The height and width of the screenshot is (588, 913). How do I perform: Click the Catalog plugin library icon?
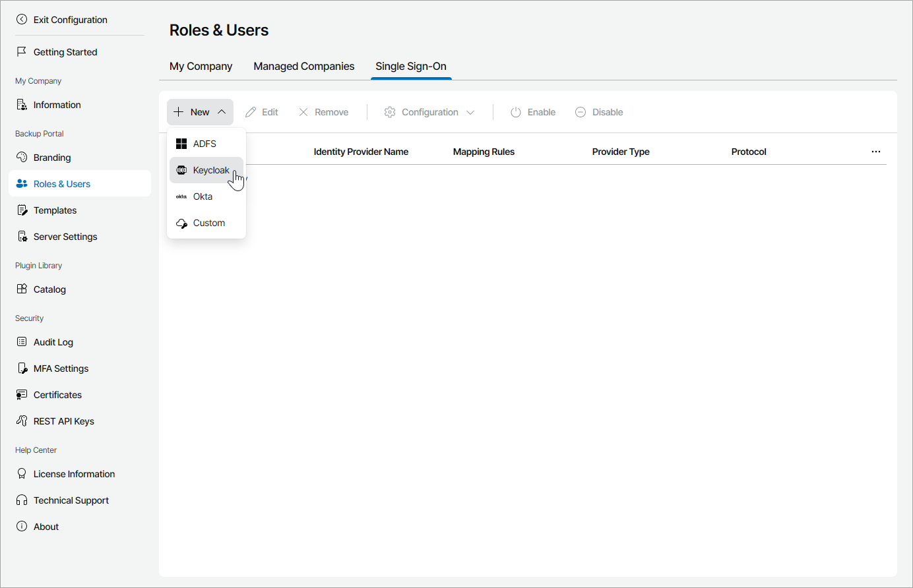point(22,289)
